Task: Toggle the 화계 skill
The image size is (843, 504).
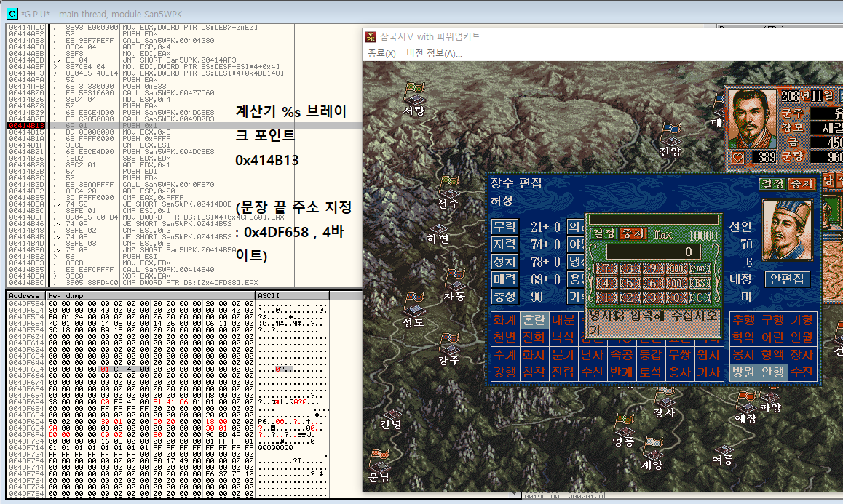Action: click(x=505, y=320)
